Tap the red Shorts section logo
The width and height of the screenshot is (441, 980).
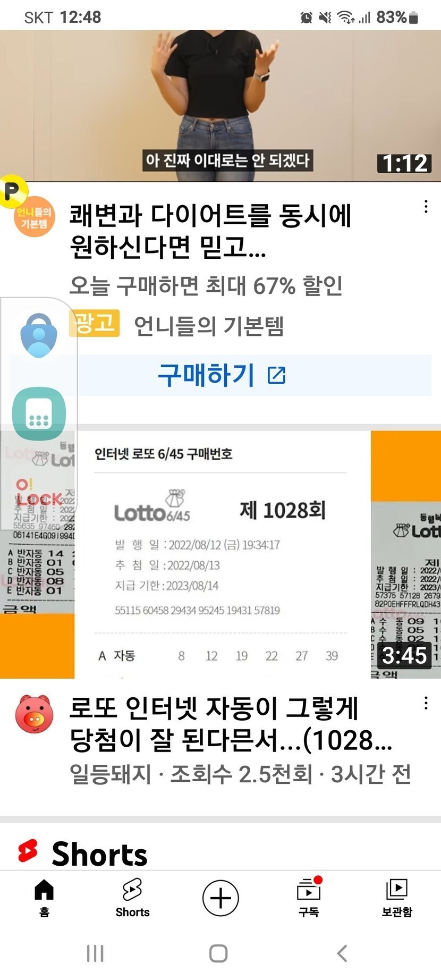click(x=28, y=851)
